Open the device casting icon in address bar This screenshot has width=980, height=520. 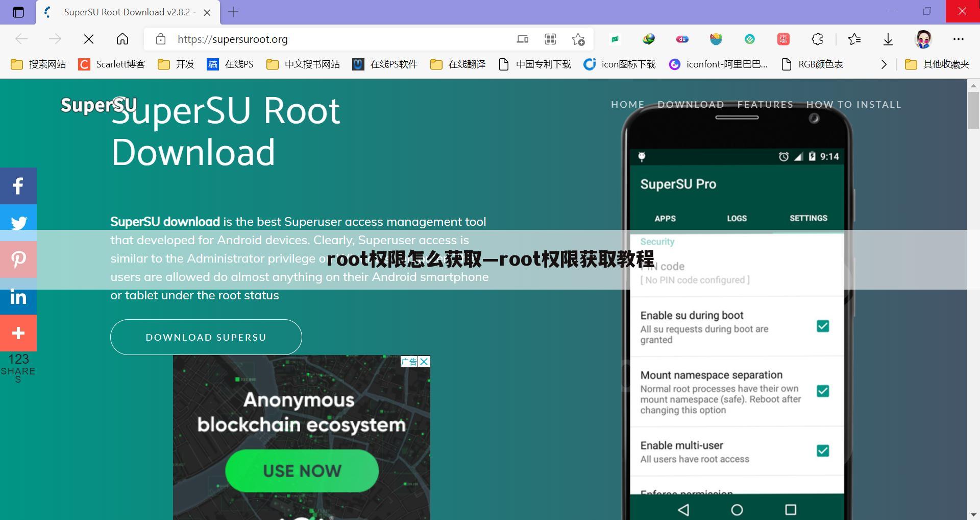(x=523, y=39)
